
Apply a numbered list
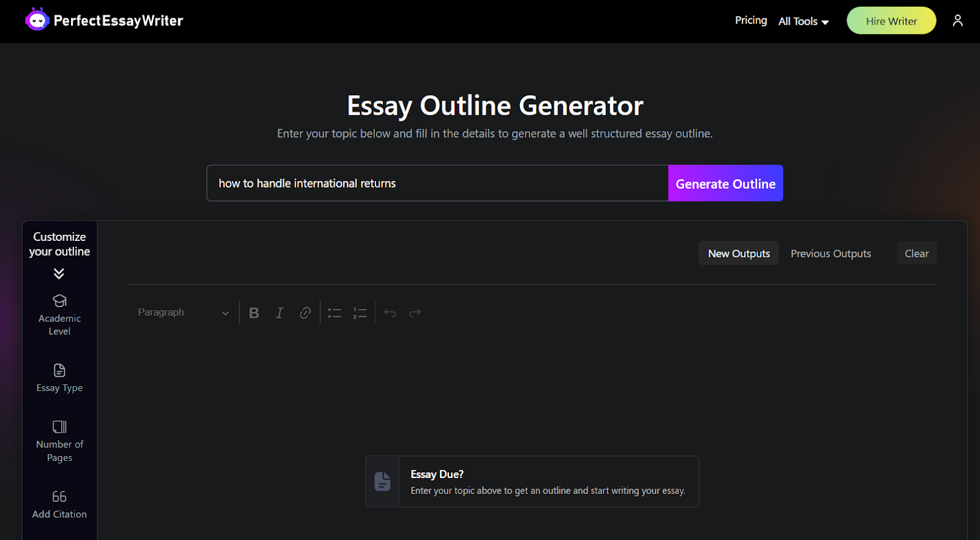pos(360,313)
